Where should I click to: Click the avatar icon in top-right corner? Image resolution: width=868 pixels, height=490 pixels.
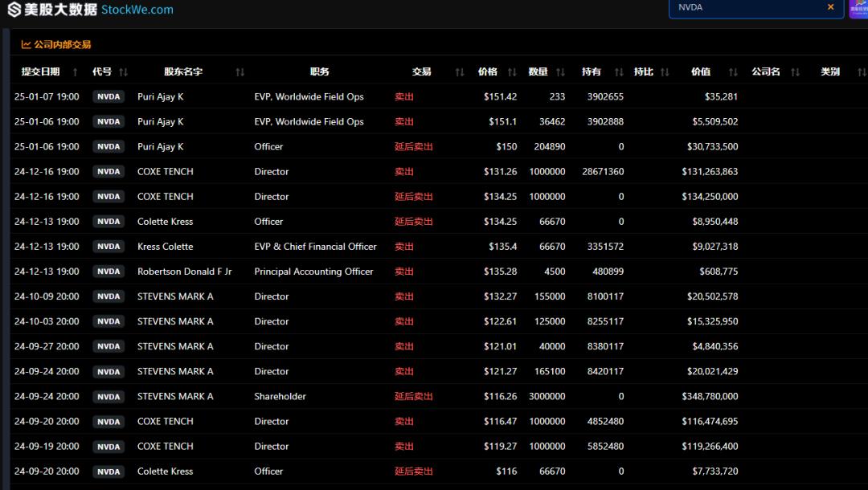tap(858, 8)
